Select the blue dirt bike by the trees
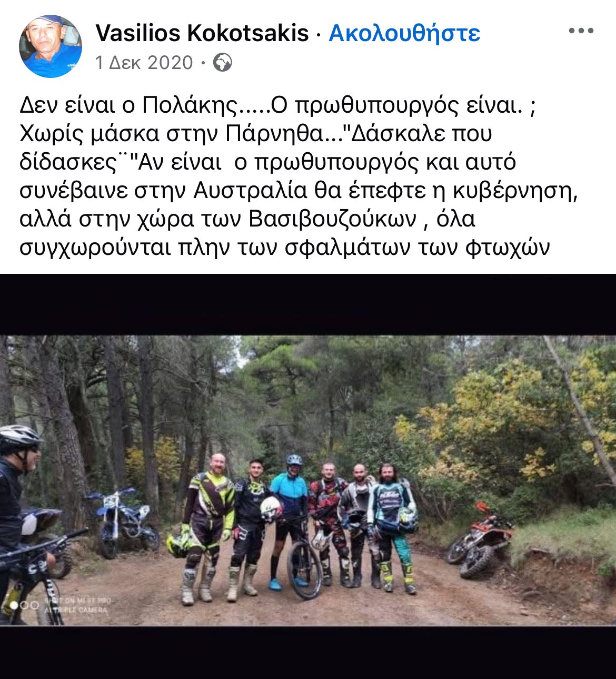Image resolution: width=616 pixels, height=679 pixels. pyautogui.click(x=123, y=523)
